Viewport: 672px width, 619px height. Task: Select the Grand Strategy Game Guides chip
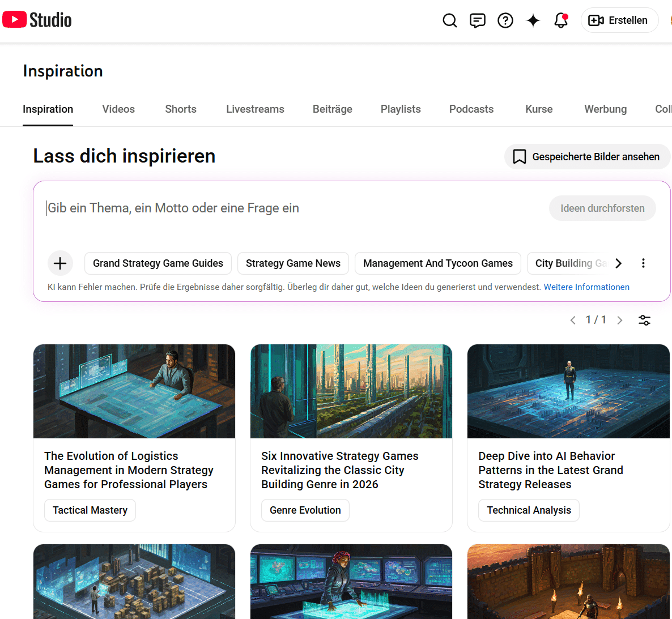click(x=158, y=263)
